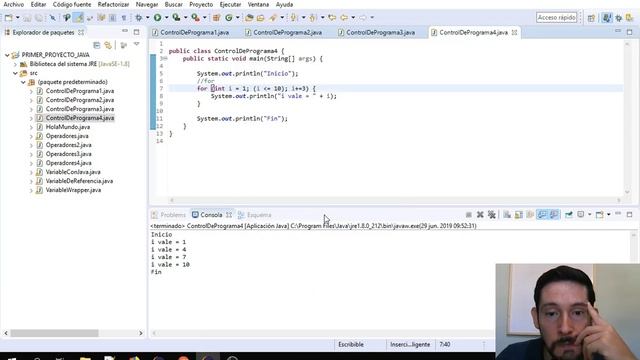
Task: Click Last Edit Location arrow icon
Action: tap(332, 18)
